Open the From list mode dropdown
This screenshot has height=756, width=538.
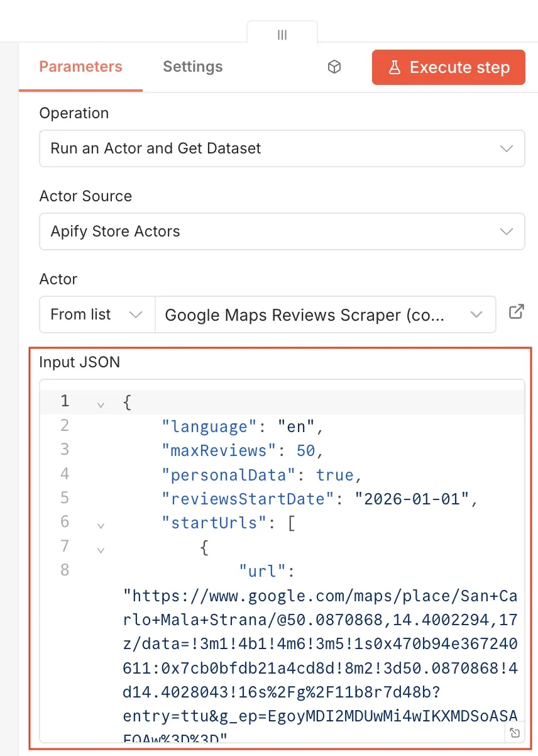coord(97,314)
